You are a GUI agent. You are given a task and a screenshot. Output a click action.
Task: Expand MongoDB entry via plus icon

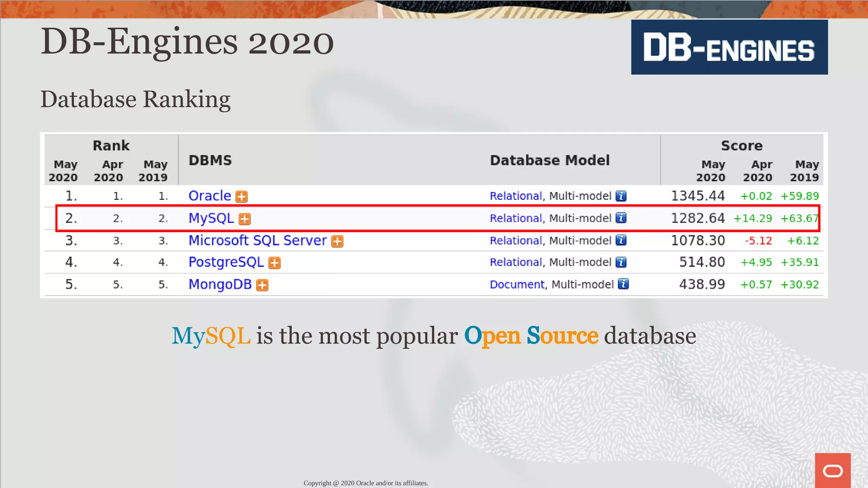pos(262,285)
